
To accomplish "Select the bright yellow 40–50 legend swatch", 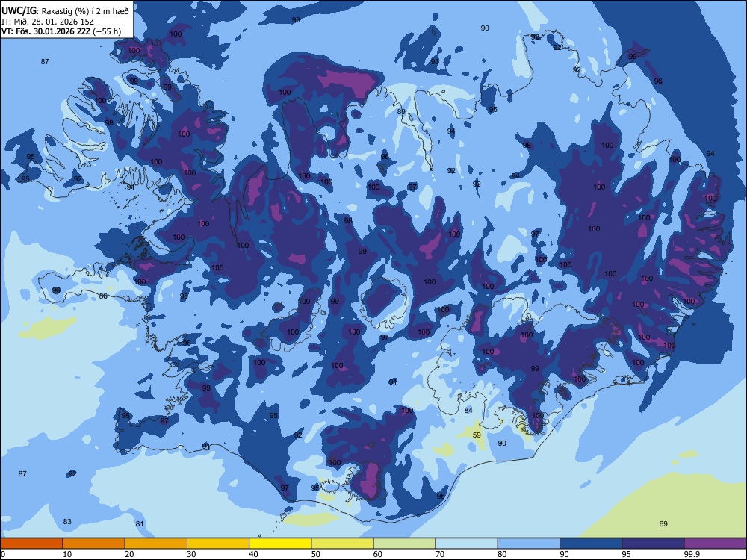I will (280, 544).
